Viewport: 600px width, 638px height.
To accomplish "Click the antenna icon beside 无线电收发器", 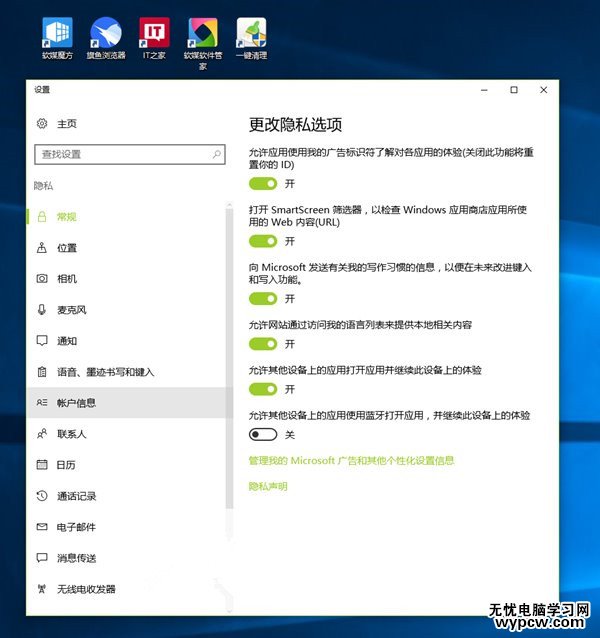I will pyautogui.click(x=42, y=589).
